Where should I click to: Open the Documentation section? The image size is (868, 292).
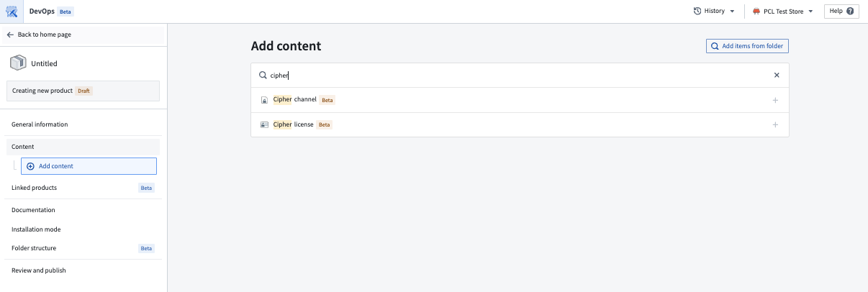[x=33, y=210]
